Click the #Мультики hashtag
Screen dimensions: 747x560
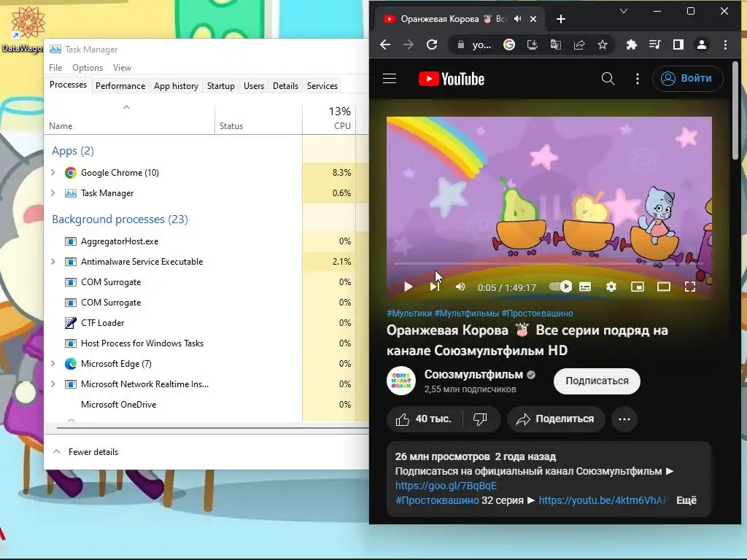(409, 314)
